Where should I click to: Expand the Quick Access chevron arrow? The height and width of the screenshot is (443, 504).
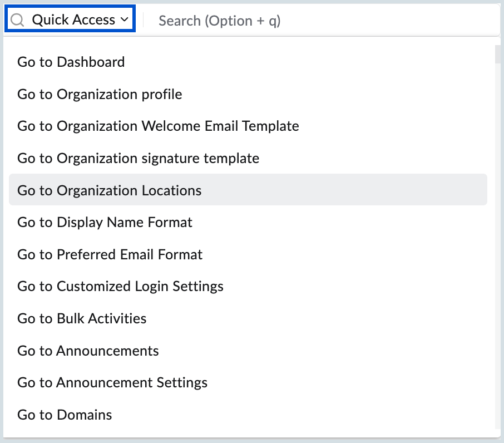pos(124,21)
